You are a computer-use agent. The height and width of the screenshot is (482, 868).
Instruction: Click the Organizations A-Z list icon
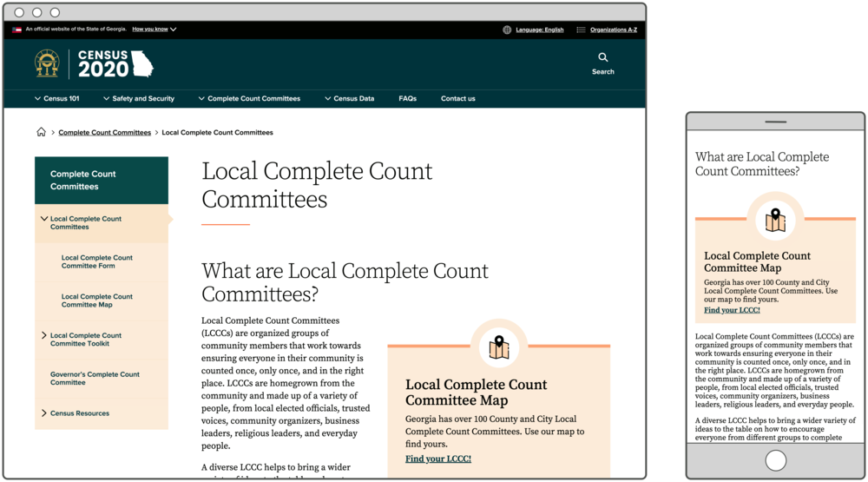581,30
